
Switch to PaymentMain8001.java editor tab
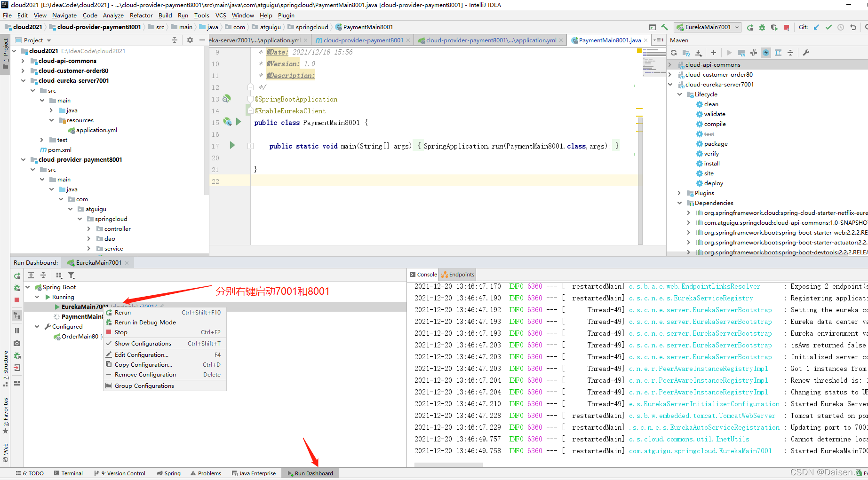pyautogui.click(x=609, y=40)
